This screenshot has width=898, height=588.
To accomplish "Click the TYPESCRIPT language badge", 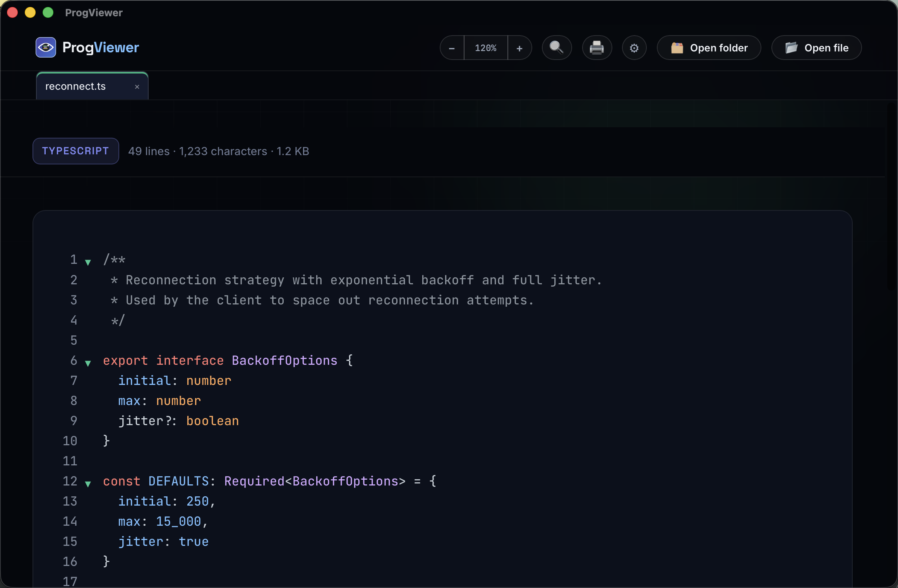I will coord(76,151).
